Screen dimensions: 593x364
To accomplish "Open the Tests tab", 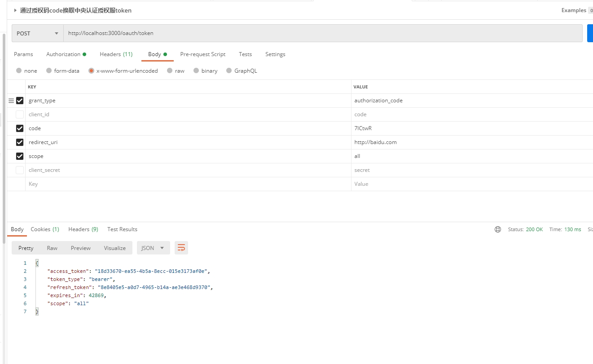I will pyautogui.click(x=245, y=54).
